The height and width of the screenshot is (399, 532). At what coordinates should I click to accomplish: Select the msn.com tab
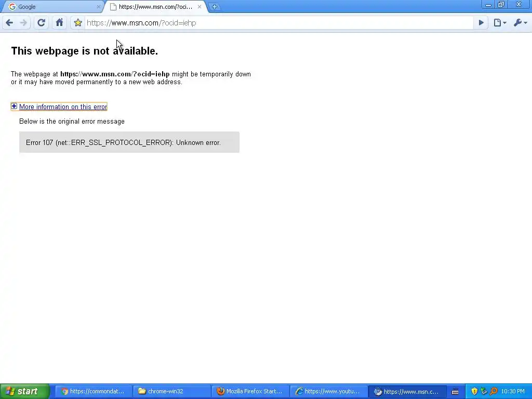(155, 7)
